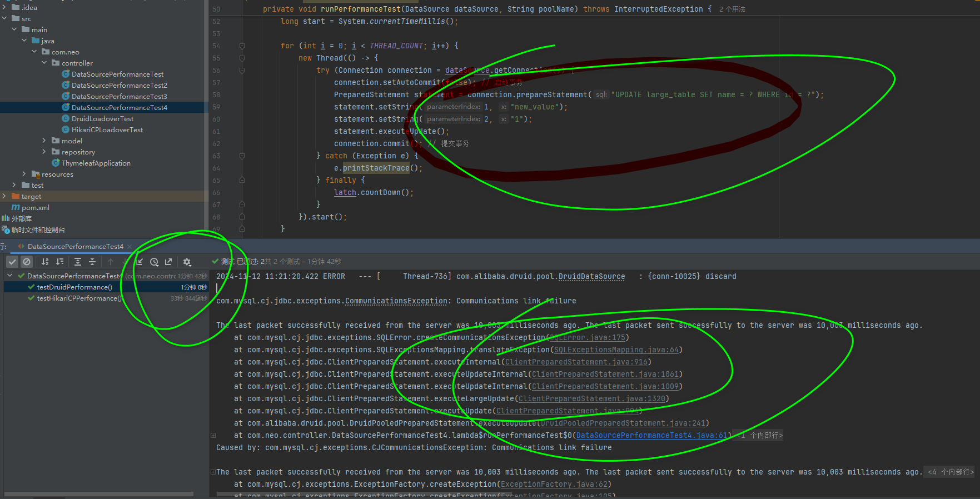Close the DataSourcePerformanceTest4 run tab
This screenshot has height=499, width=980.
(x=130, y=247)
